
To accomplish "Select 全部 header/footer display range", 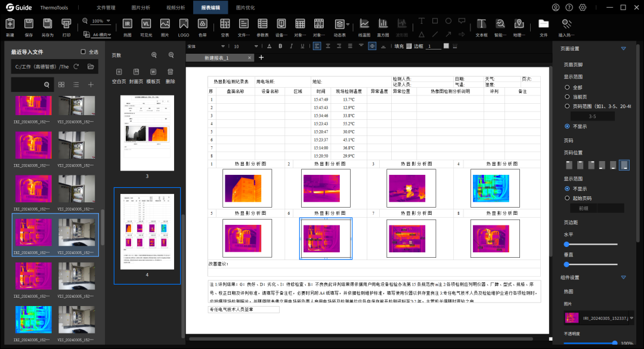I will pyautogui.click(x=567, y=87).
